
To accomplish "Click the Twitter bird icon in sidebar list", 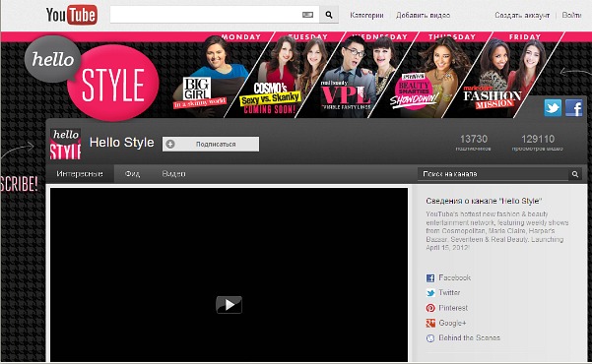I will click(x=430, y=293).
